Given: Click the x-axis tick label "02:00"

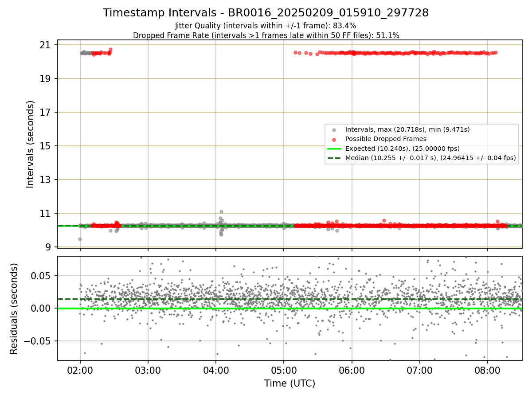Looking at the screenshot, I should 80,370.
